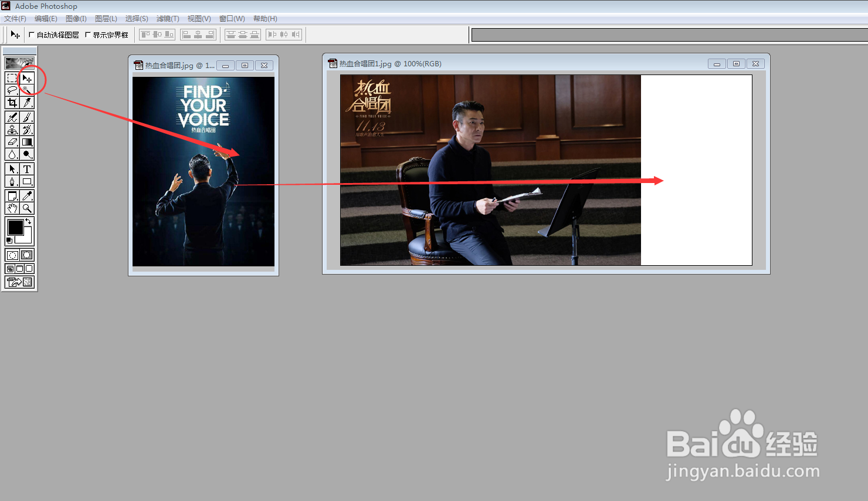Click the distribute vertical centers button
868x501 pixels.
coord(243,35)
